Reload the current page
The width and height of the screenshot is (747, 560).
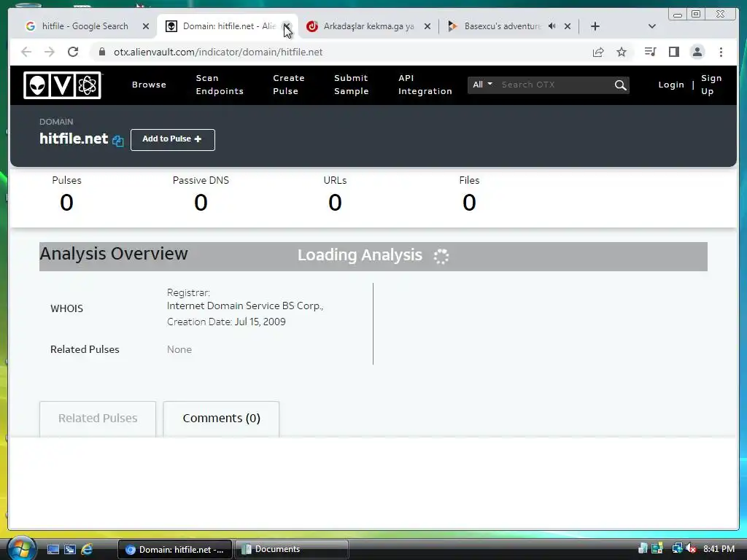[73, 52]
